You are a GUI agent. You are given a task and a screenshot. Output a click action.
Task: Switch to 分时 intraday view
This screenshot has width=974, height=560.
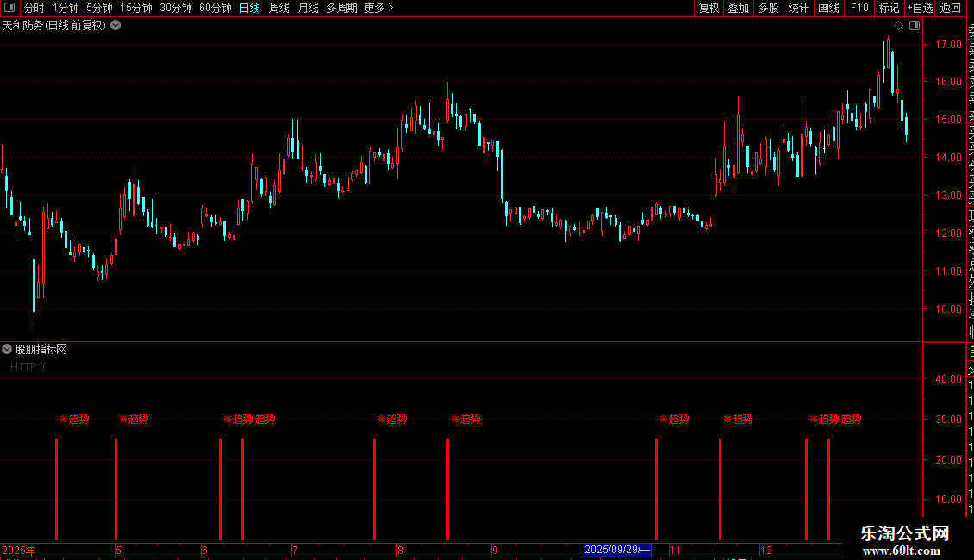click(x=34, y=8)
